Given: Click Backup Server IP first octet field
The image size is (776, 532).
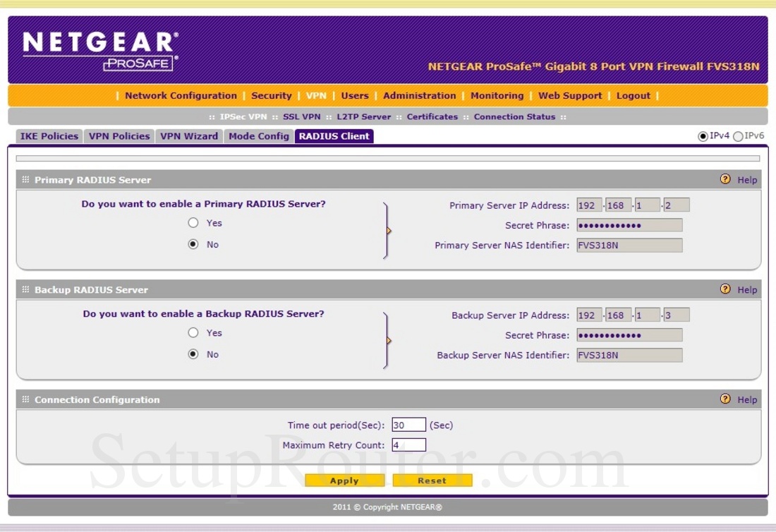Looking at the screenshot, I should [x=589, y=315].
